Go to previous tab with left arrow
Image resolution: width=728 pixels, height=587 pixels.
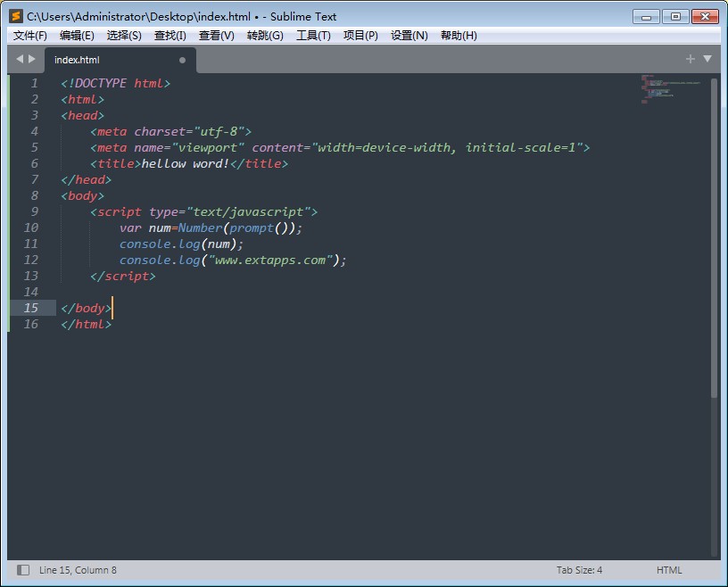[x=20, y=59]
